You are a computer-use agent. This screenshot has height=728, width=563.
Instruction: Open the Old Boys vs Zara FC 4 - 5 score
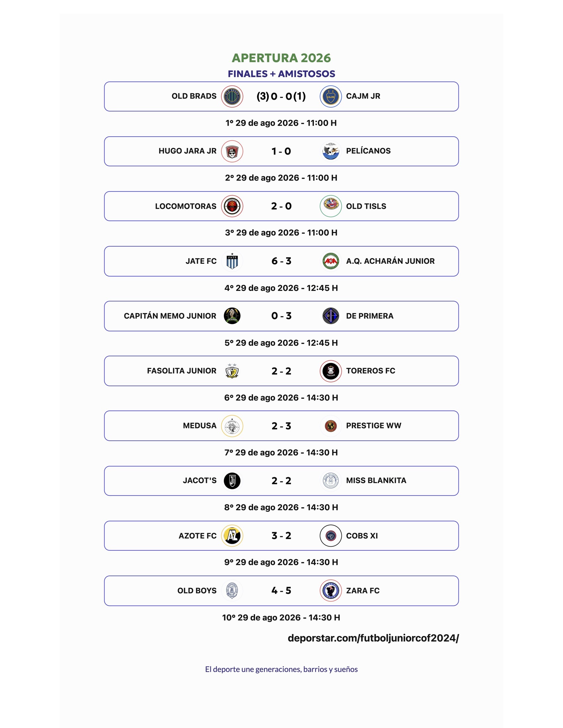(281, 591)
